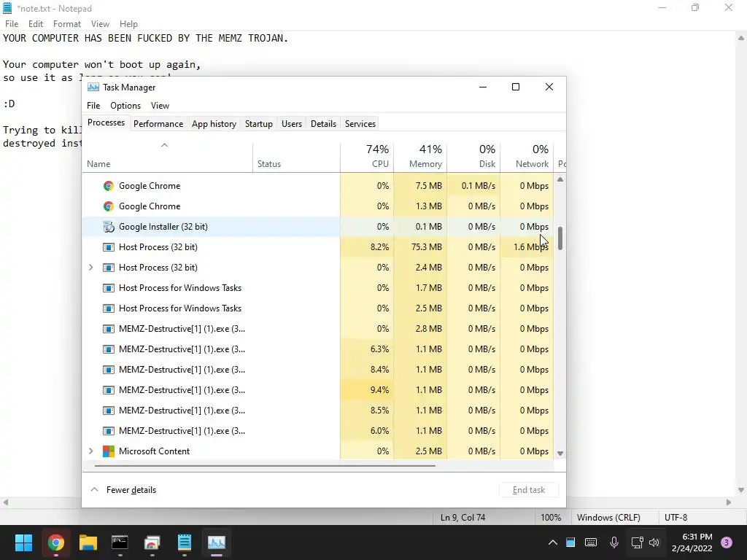Sort processes by Disk column

474,157
